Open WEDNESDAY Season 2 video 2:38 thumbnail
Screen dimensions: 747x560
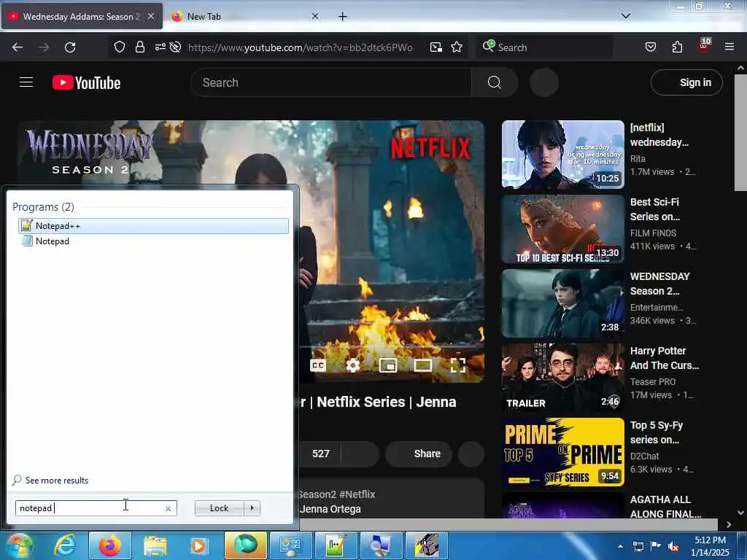(x=562, y=303)
